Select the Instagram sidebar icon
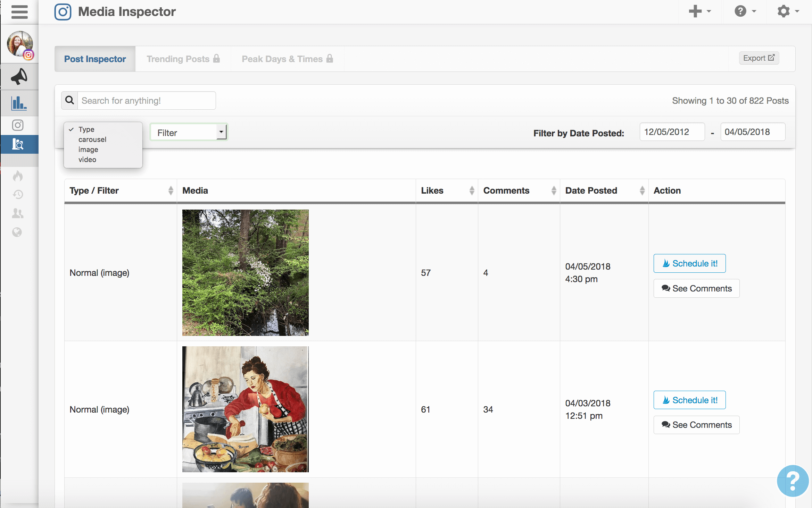 (18, 125)
